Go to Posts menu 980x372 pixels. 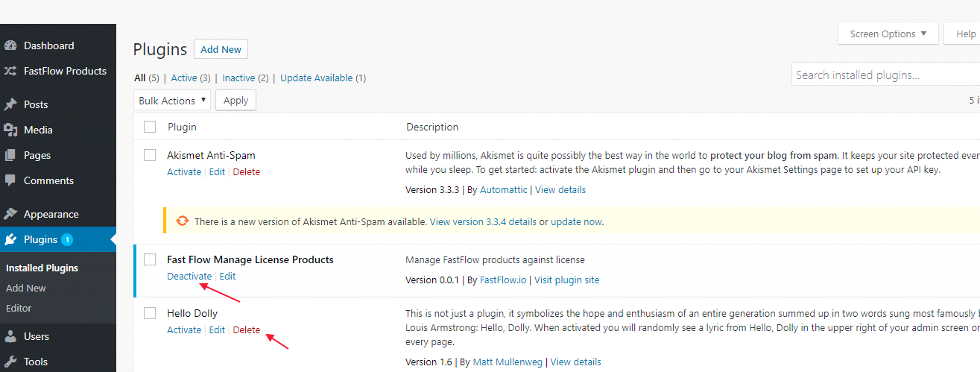[x=36, y=104]
